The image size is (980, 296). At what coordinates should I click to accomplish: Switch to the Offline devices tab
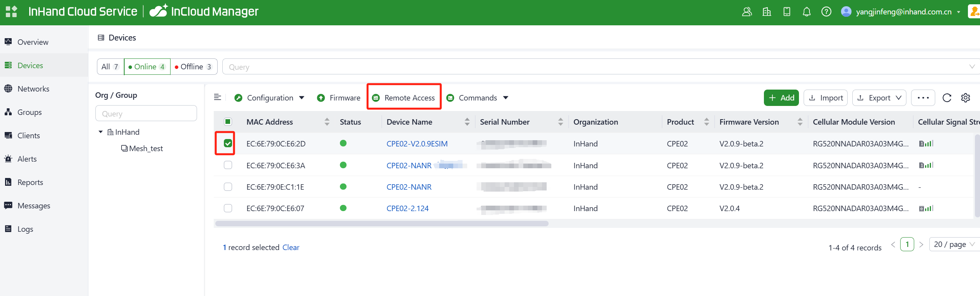click(x=194, y=67)
